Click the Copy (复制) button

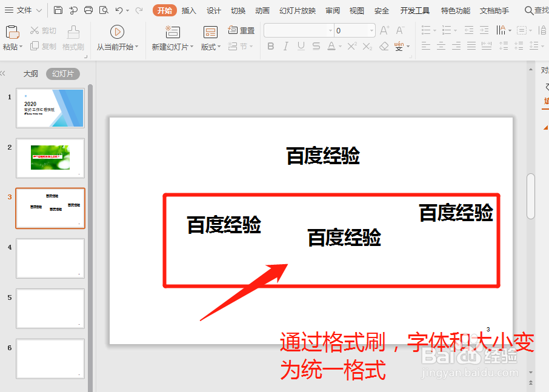[42, 46]
